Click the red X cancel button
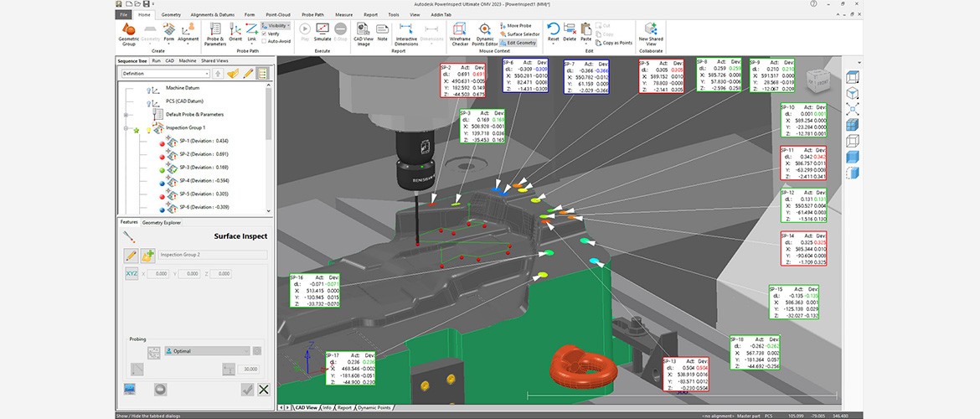 (x=264, y=390)
